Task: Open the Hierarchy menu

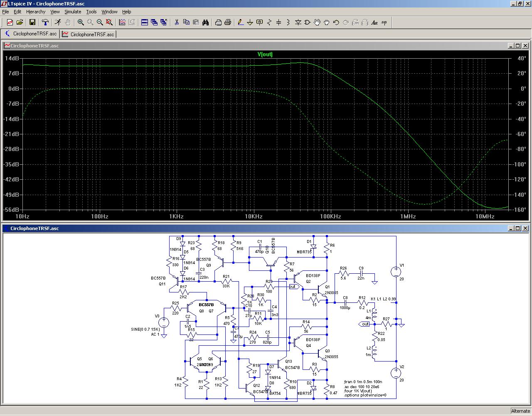Action: tap(36, 12)
